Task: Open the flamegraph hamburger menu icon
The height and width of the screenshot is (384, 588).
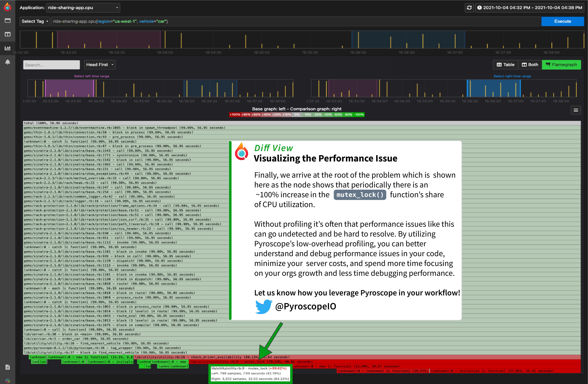Action: [x=576, y=110]
